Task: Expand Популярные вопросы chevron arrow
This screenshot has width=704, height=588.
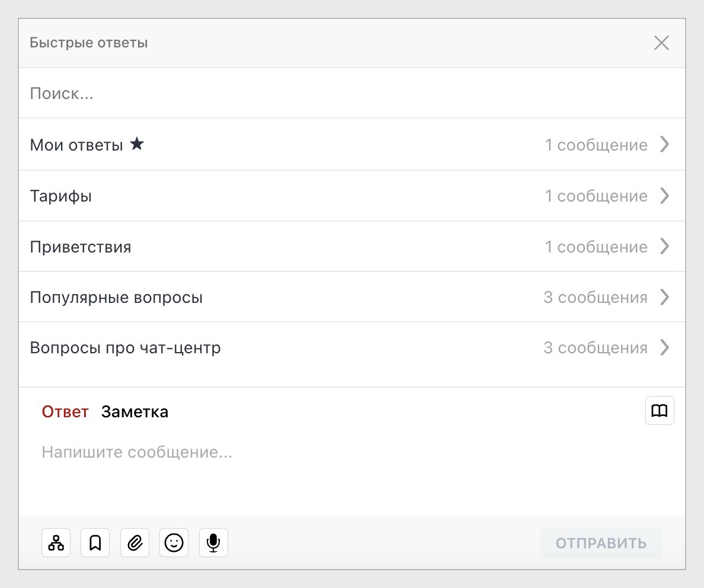Action: click(665, 297)
